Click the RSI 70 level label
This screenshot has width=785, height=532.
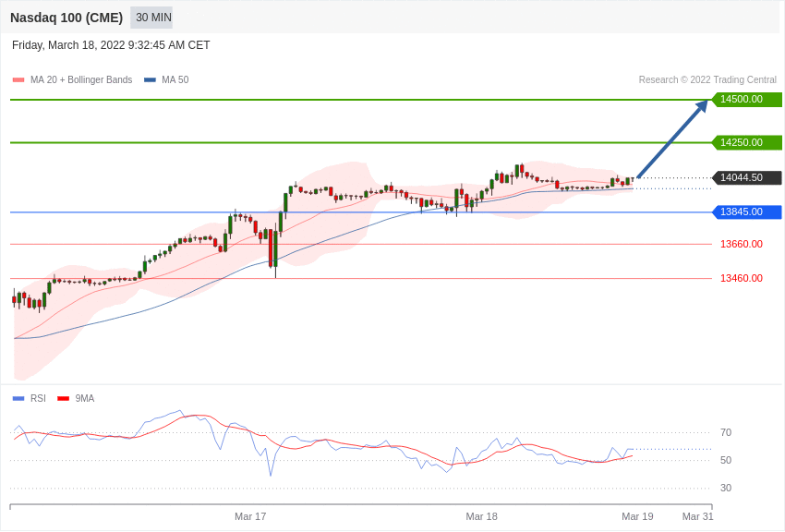[x=726, y=433]
